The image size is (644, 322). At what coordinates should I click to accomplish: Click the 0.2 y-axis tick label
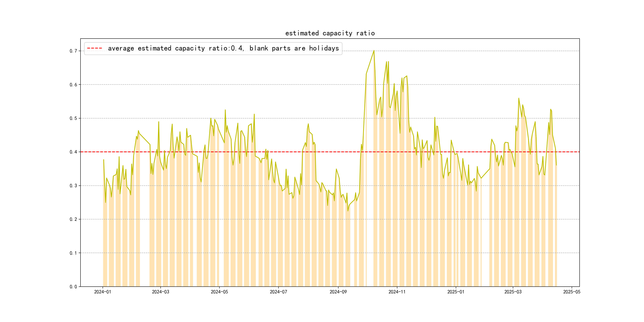[73, 219]
